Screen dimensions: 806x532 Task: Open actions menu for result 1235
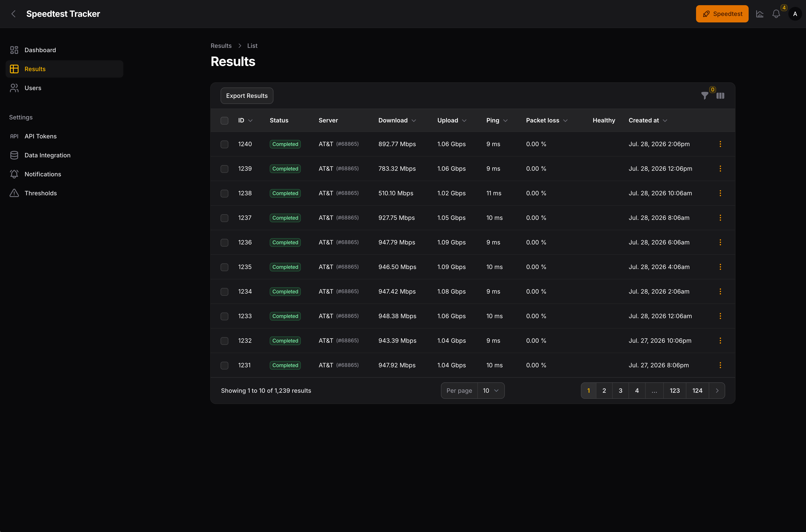720,267
